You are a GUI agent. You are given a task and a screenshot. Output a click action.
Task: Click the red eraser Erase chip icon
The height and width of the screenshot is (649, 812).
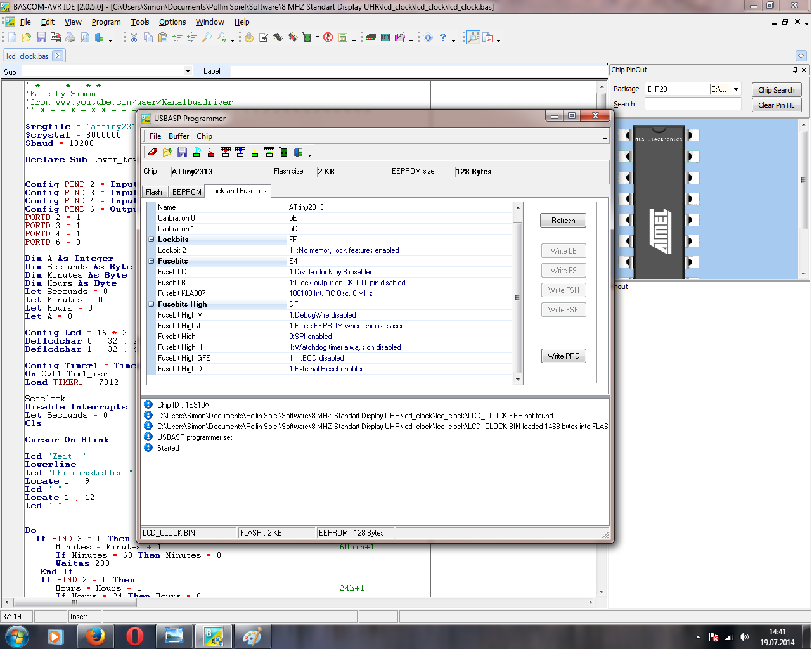[x=153, y=152]
